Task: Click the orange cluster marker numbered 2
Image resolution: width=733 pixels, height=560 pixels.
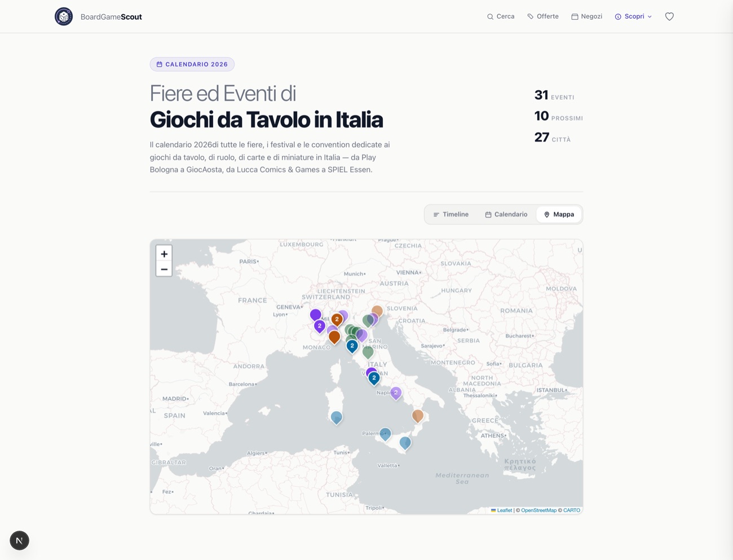Action: pyautogui.click(x=337, y=320)
